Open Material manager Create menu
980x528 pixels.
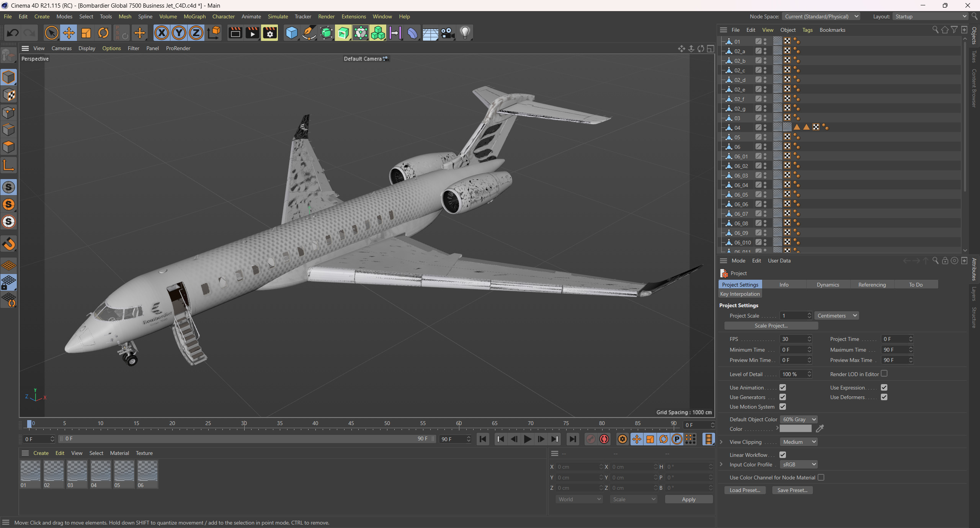pyautogui.click(x=41, y=453)
